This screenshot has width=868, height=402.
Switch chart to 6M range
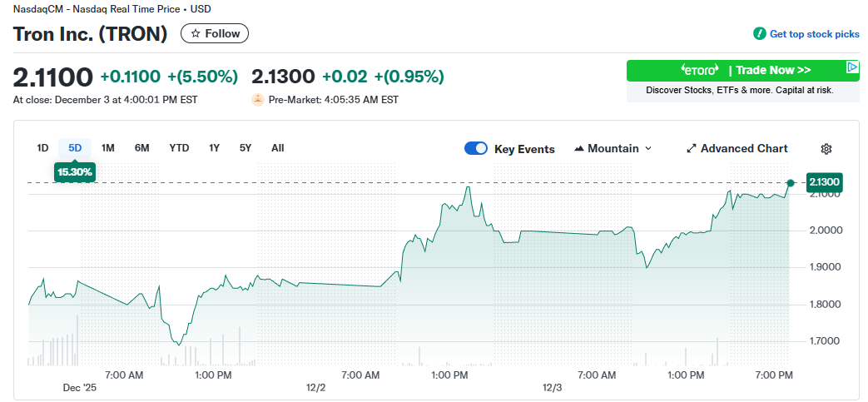142,148
